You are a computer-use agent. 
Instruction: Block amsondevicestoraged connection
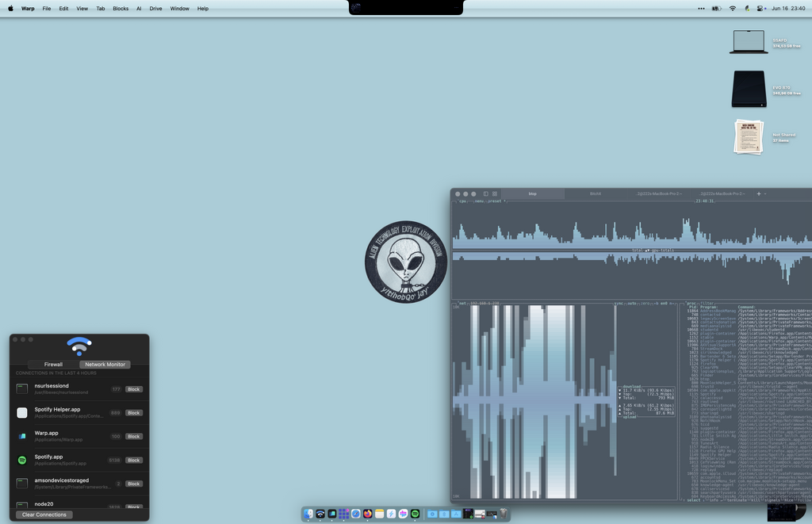[x=133, y=484]
